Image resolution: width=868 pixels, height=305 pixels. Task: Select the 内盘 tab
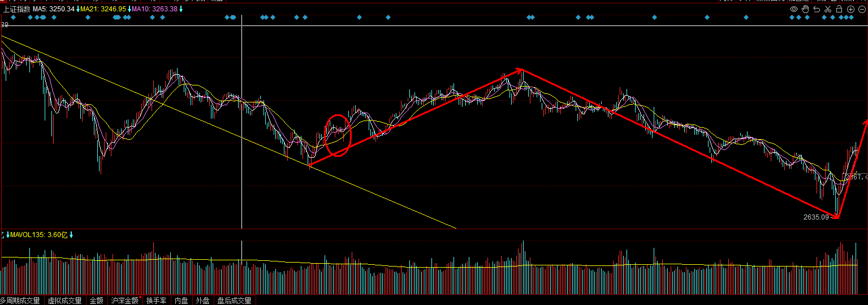(181, 300)
